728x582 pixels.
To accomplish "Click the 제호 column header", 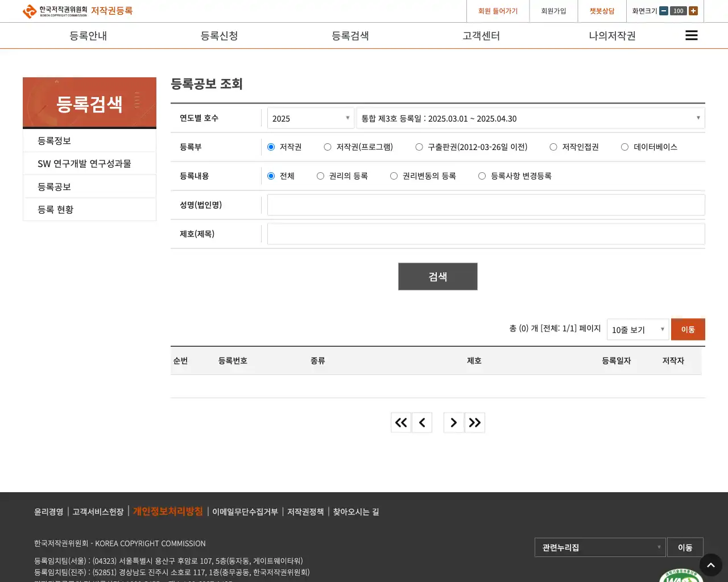I will coord(474,360).
